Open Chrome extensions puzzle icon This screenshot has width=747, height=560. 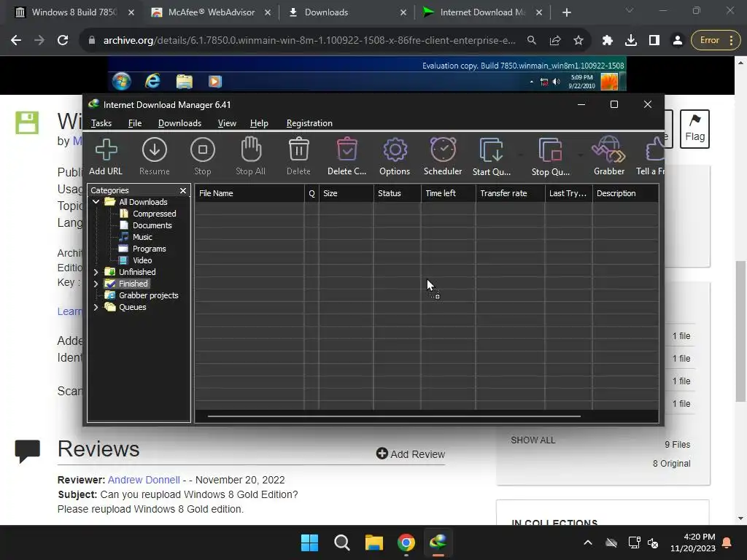coord(607,41)
